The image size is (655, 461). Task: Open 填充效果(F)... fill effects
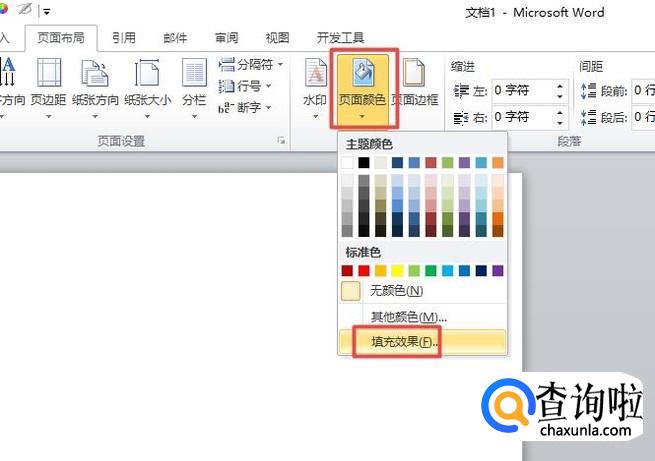(423, 342)
